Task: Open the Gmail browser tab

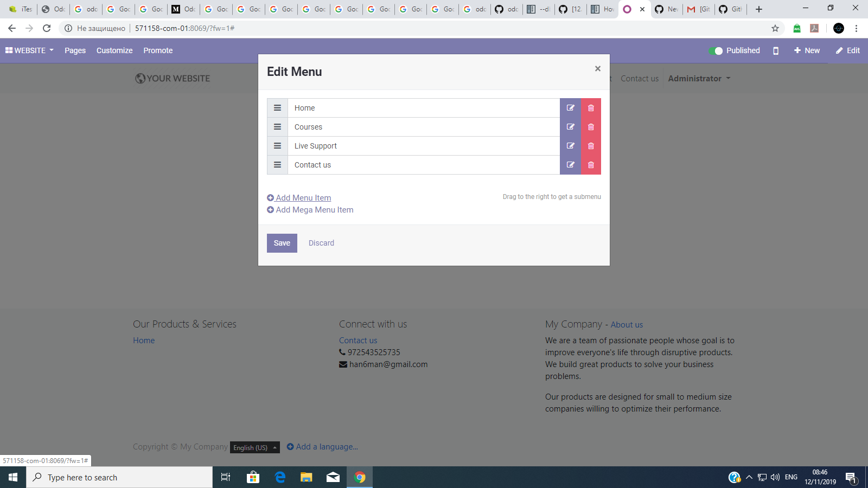Action: click(x=699, y=9)
